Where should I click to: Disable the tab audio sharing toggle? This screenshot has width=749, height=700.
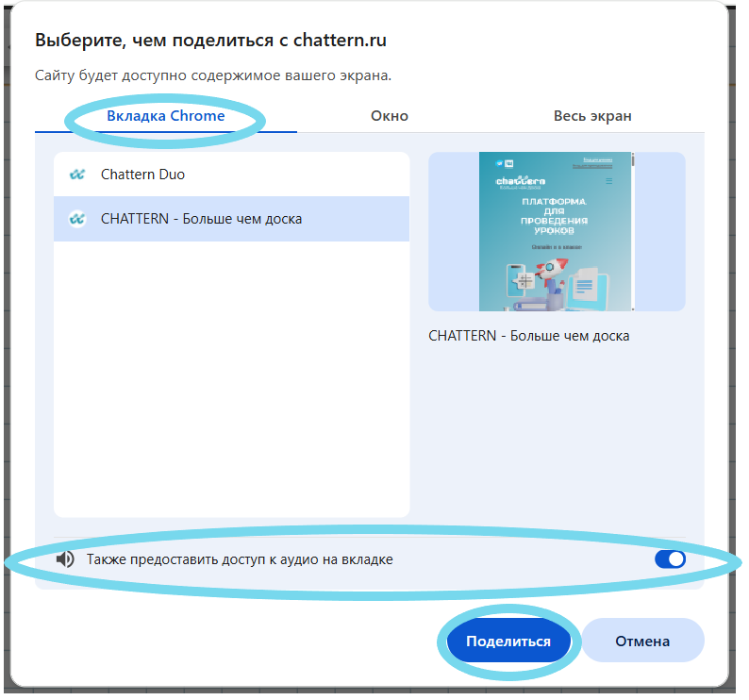(x=670, y=559)
